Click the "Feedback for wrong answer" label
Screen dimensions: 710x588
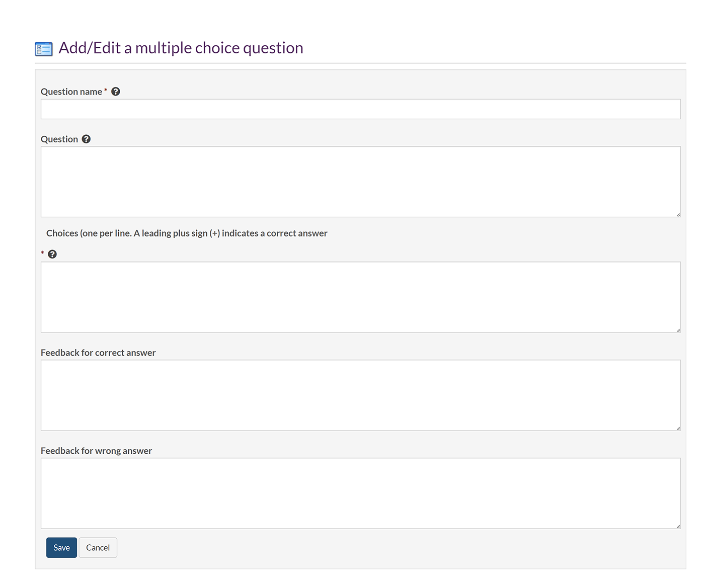[96, 451]
